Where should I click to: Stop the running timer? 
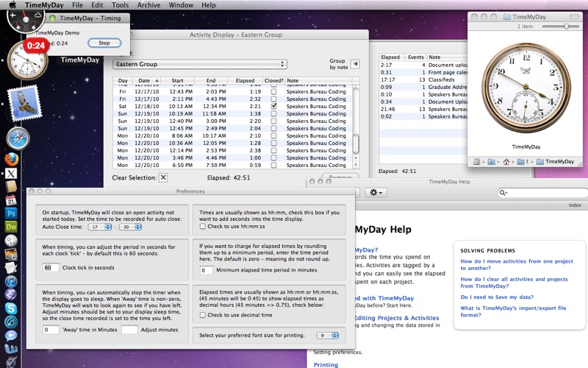coord(104,43)
